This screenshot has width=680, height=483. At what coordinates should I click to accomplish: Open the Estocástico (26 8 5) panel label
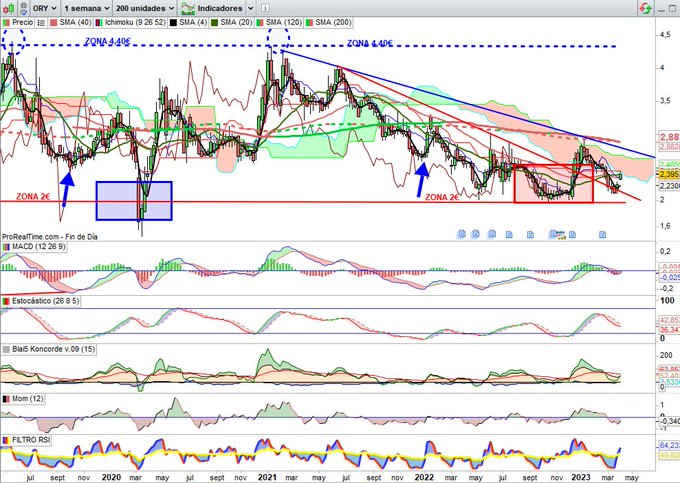[41, 300]
